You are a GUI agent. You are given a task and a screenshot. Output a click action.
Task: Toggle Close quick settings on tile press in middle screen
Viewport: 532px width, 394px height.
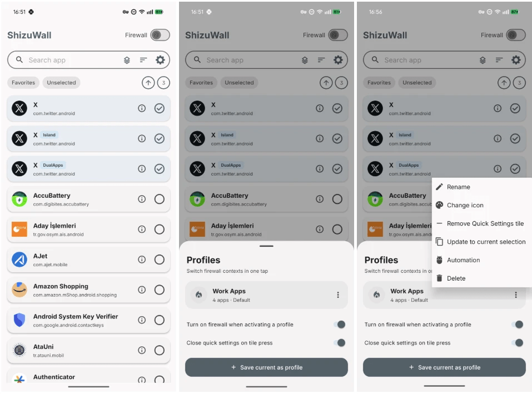point(340,343)
